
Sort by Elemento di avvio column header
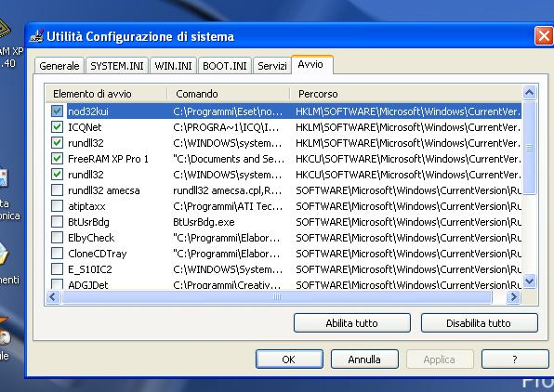[x=106, y=94]
